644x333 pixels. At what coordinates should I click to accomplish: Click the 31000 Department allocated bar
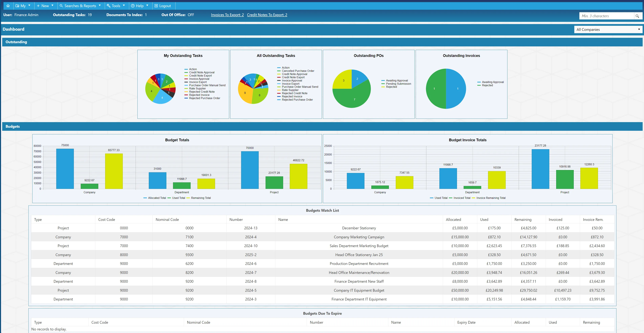pos(158,181)
